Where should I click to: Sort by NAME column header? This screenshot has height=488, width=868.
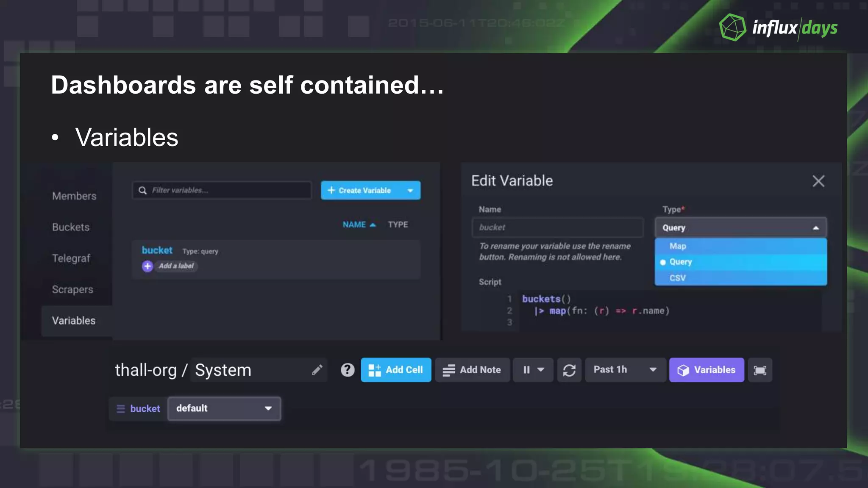tap(359, 225)
